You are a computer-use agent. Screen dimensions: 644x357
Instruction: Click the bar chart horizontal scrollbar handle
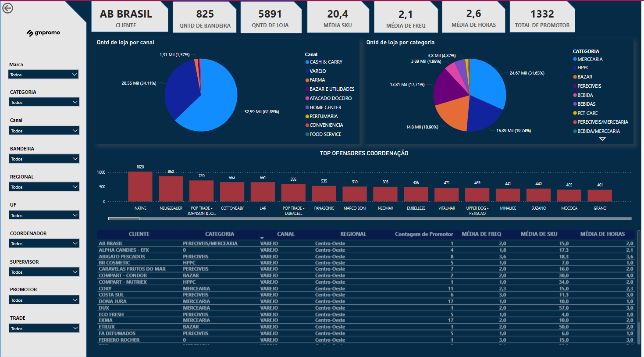(x=124, y=218)
